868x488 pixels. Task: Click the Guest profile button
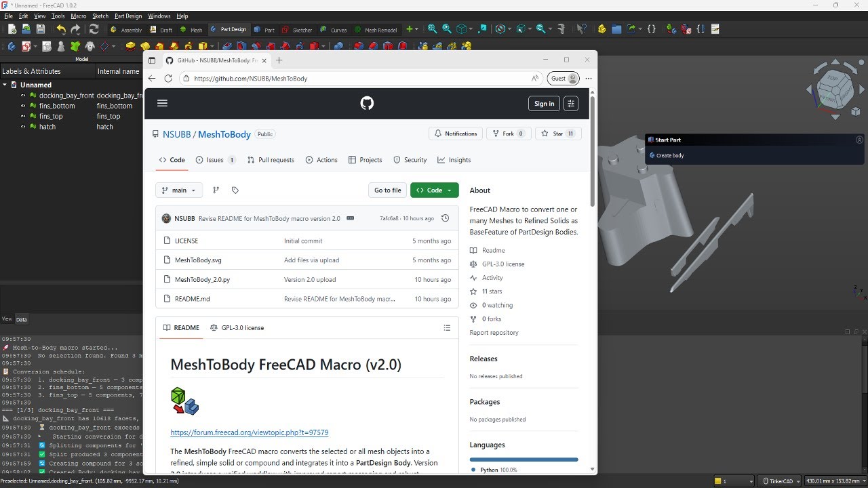(x=564, y=79)
